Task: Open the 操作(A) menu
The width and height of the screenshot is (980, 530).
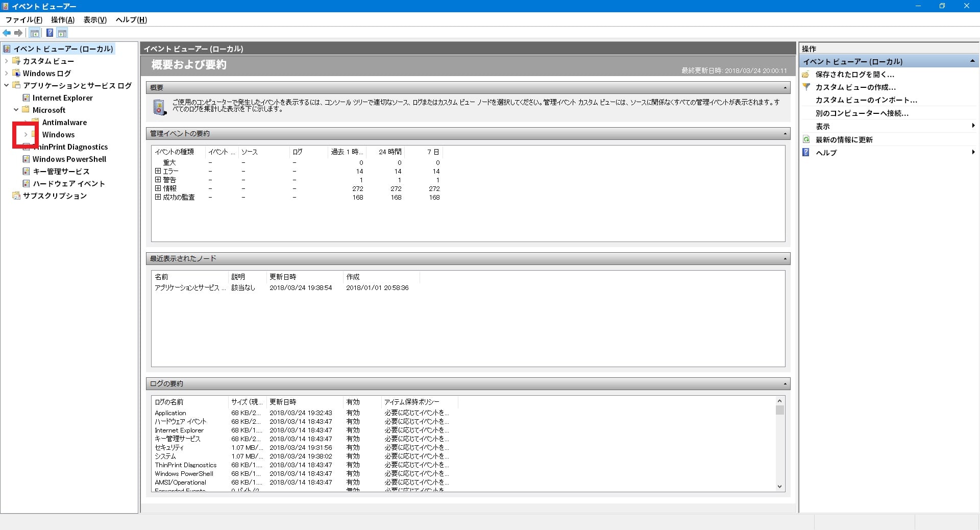Action: coord(63,20)
